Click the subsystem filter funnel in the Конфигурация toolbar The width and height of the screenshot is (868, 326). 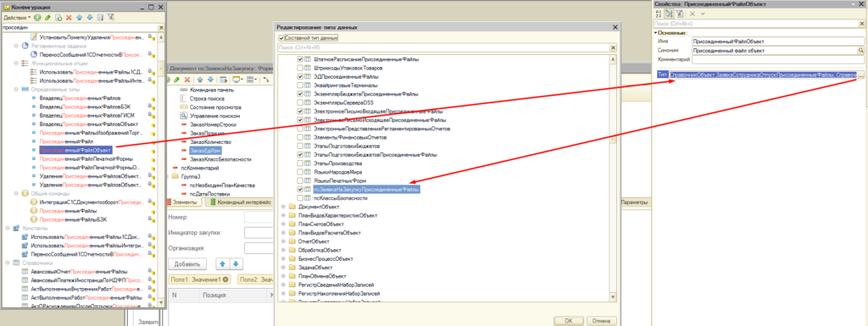(110, 18)
